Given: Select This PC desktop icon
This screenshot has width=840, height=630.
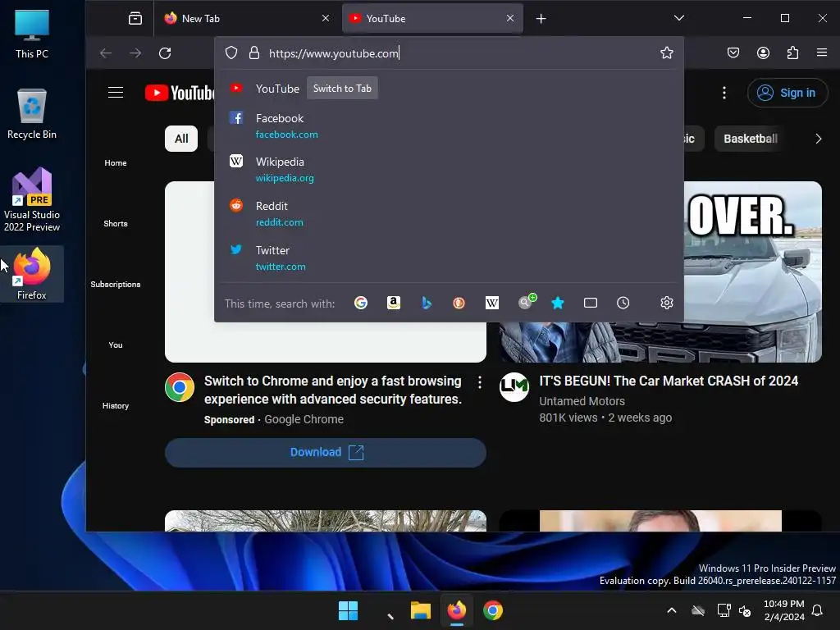Looking at the screenshot, I should (32, 34).
